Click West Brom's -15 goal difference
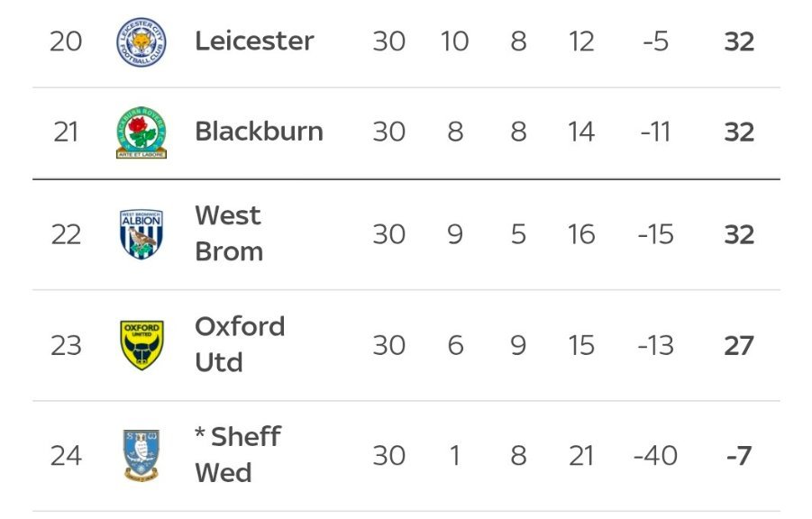 (x=655, y=234)
